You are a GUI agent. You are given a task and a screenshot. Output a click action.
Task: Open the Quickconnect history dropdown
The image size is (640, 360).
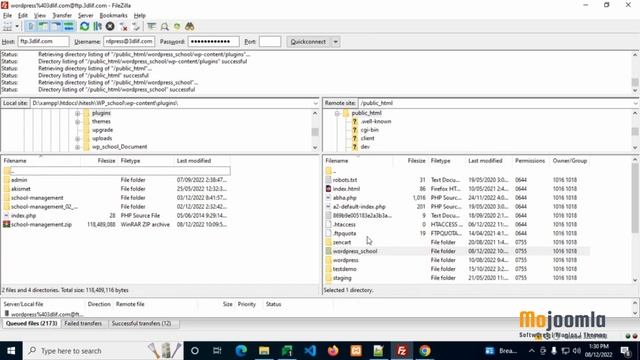(x=336, y=42)
